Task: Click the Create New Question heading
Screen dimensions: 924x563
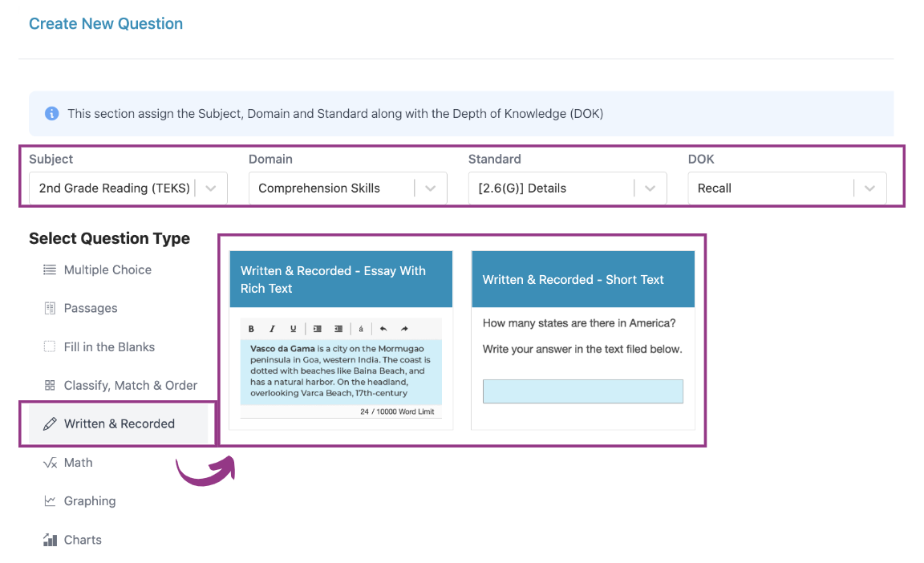Action: 106,23
